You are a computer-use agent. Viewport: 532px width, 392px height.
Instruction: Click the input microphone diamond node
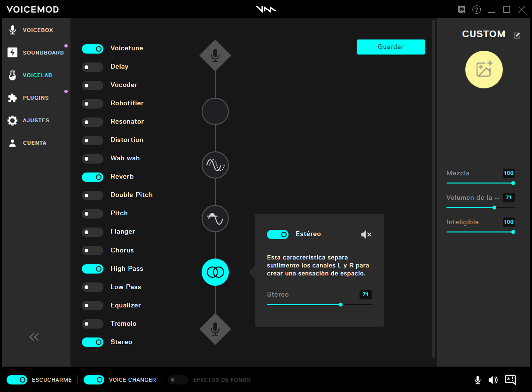click(215, 55)
